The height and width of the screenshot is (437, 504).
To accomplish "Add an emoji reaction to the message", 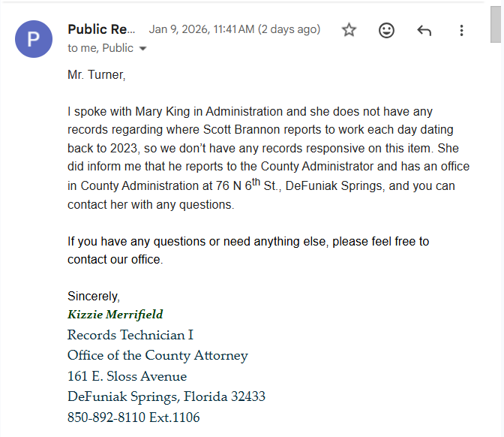I will pyautogui.click(x=386, y=30).
